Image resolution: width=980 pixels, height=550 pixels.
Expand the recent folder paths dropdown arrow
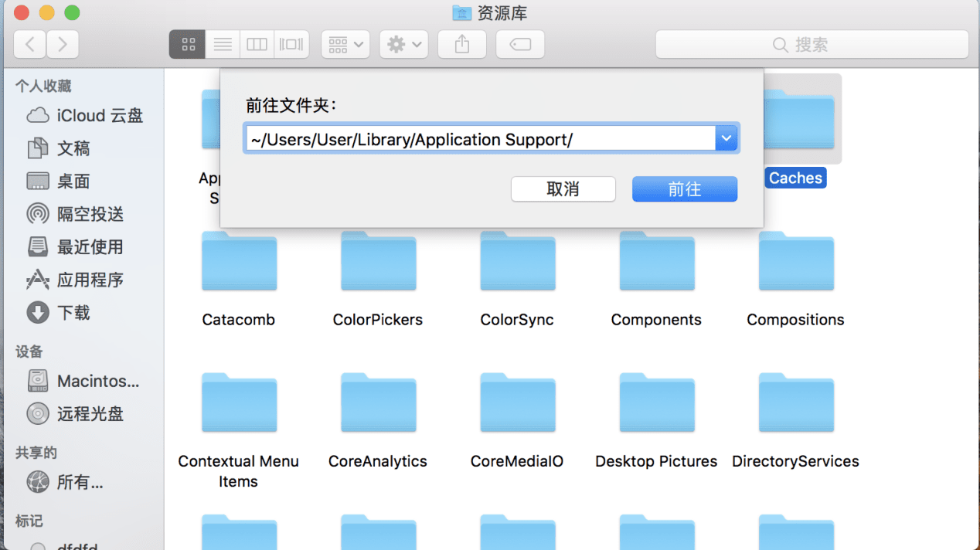click(726, 139)
